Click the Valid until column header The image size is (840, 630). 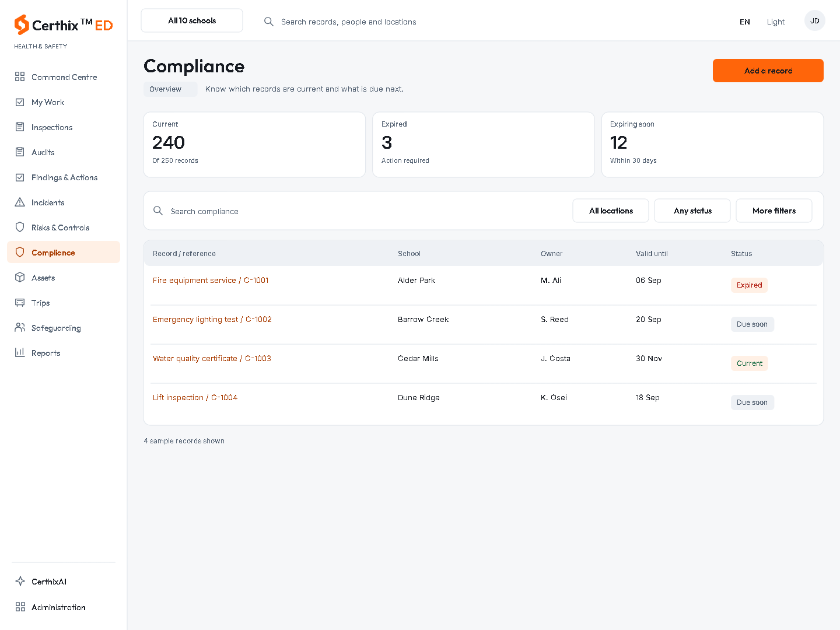652,254
